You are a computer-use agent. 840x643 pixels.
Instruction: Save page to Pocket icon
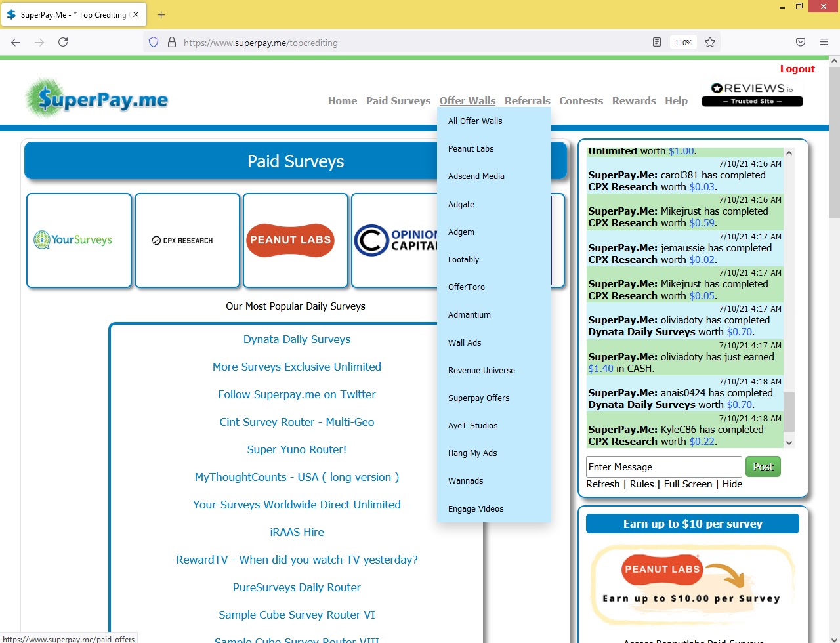[801, 42]
